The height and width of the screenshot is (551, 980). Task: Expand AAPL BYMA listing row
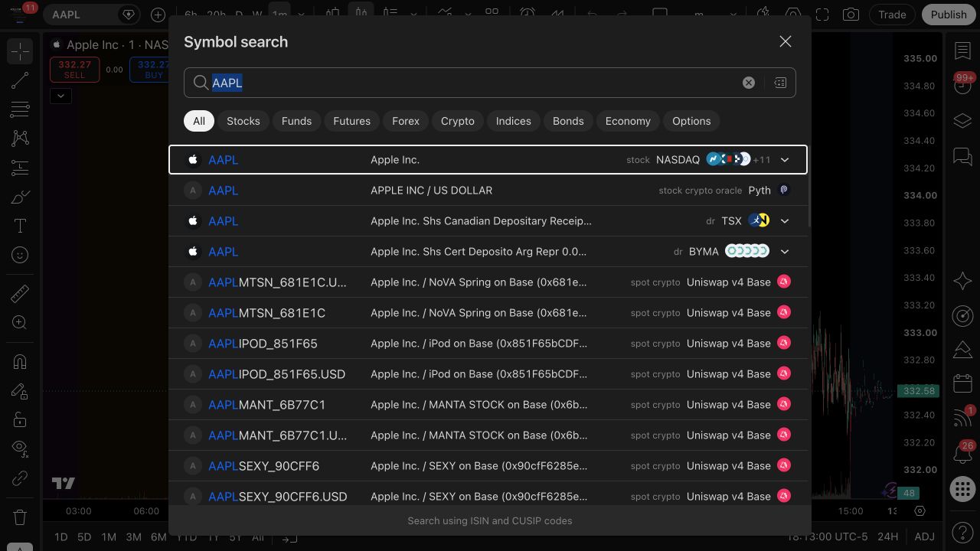[x=785, y=252]
